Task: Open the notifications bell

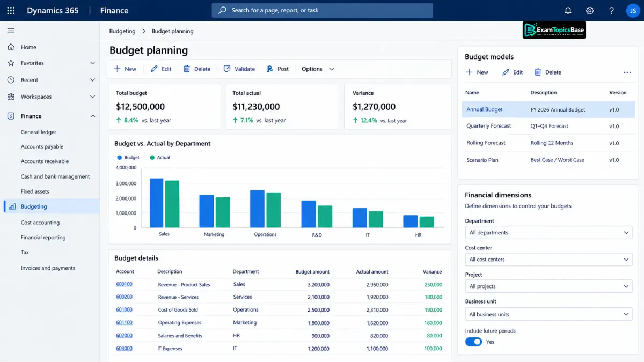Action: tap(568, 11)
